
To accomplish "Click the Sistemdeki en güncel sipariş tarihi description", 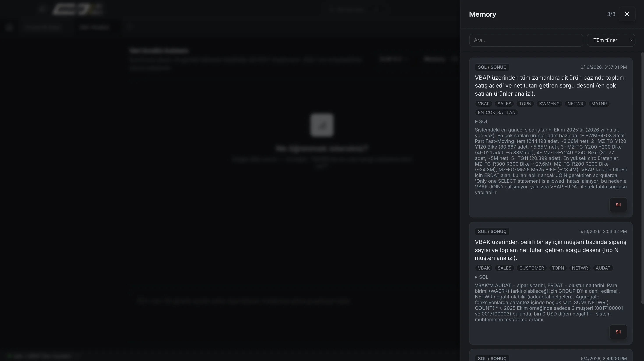I will click(550, 161).
